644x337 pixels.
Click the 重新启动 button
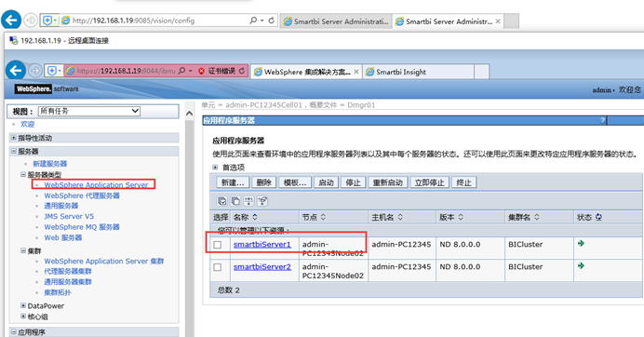click(x=388, y=182)
